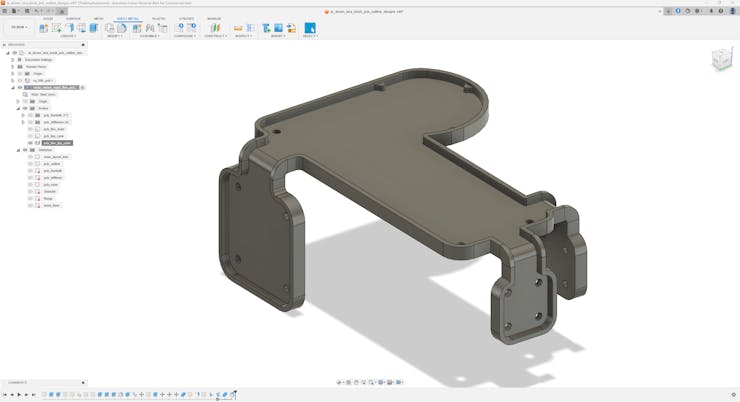
Task: Switch to the SURFACE ribbon tab
Action: [73, 18]
